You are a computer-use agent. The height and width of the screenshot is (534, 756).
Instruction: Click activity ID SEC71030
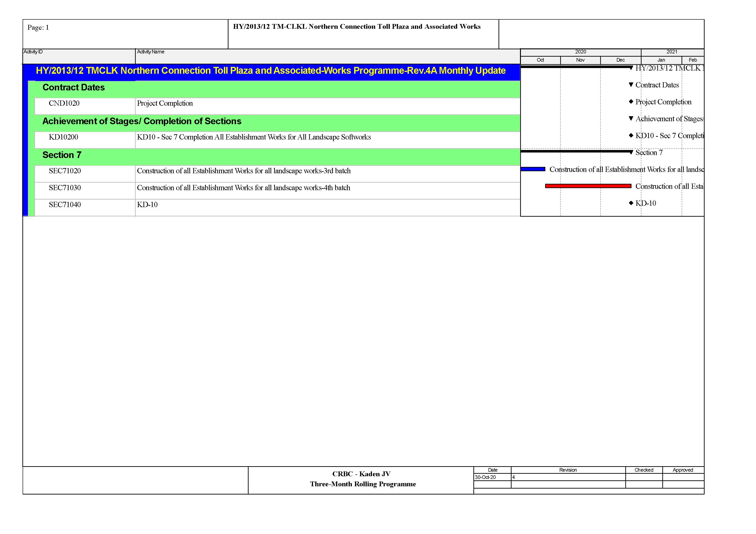click(x=65, y=187)
